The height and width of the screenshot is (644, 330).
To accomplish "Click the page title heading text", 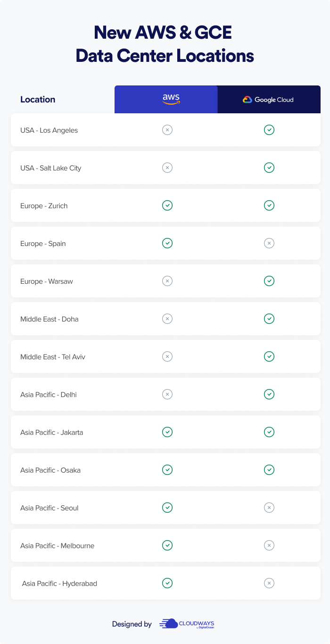I will [x=165, y=44].
